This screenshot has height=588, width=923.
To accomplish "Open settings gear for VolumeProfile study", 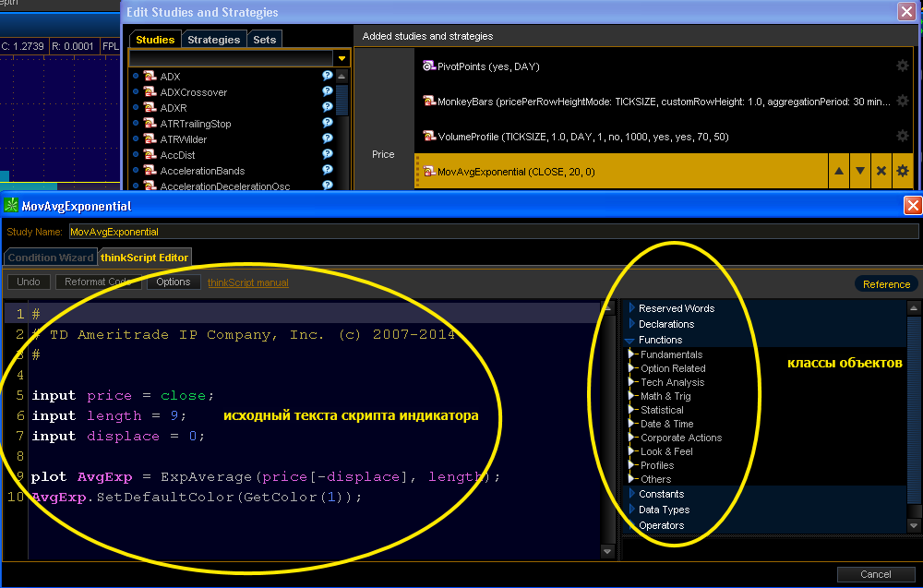I will click(x=903, y=136).
